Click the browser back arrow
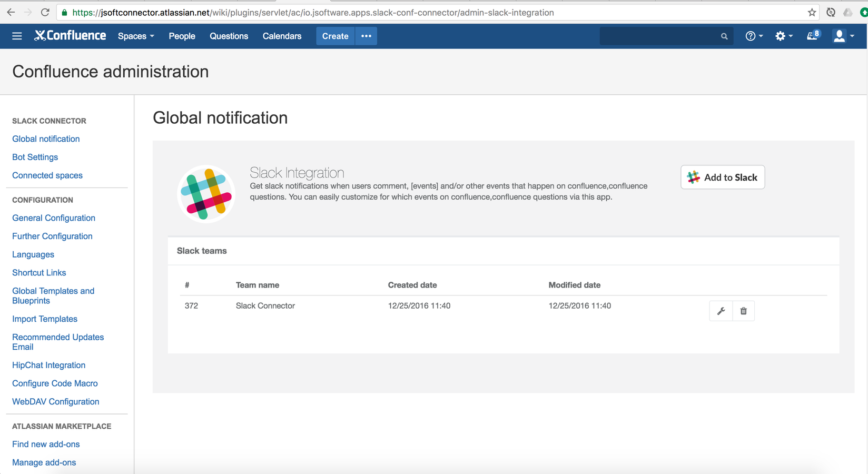Image resolution: width=868 pixels, height=474 pixels. pyautogui.click(x=11, y=12)
